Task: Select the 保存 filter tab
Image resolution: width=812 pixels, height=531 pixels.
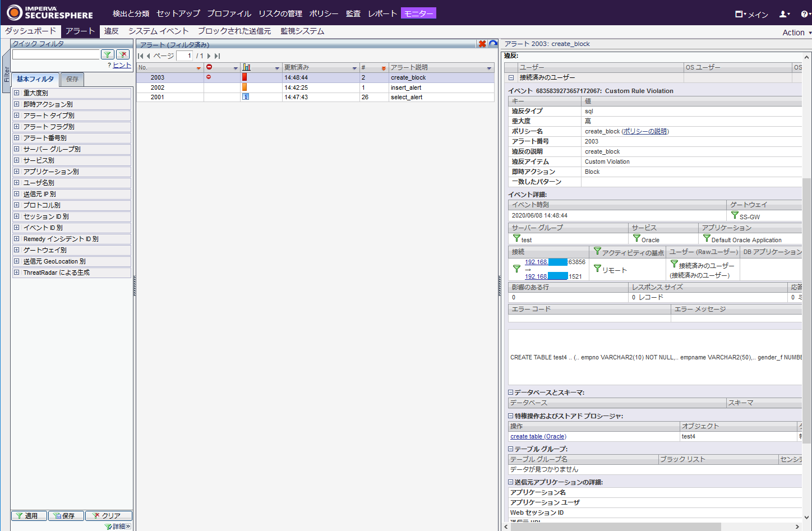Action: point(72,79)
